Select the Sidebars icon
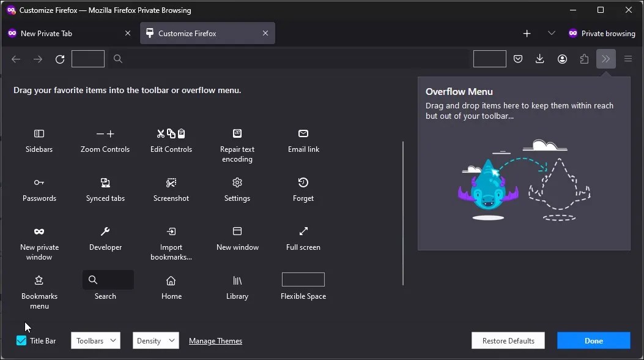 coord(39,133)
